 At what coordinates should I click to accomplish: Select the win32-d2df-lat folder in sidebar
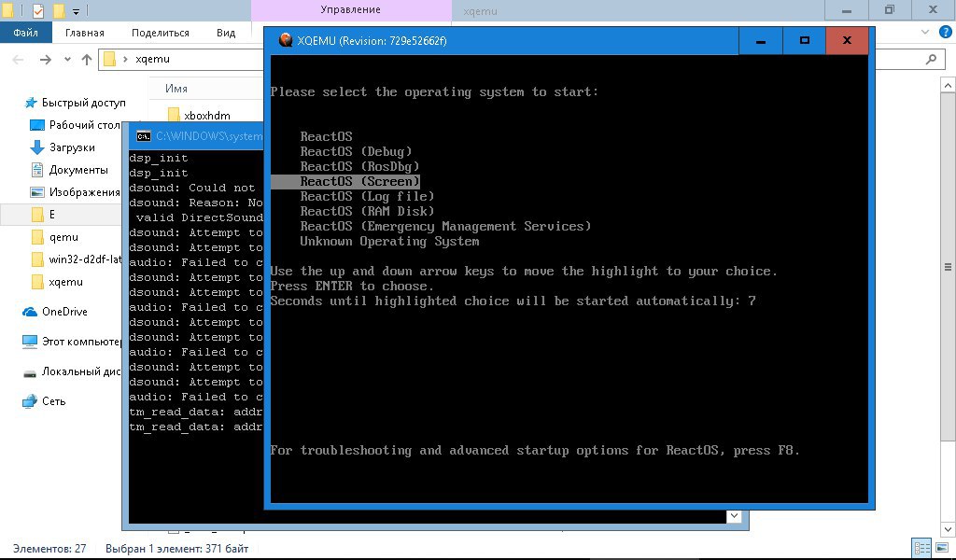[77, 259]
